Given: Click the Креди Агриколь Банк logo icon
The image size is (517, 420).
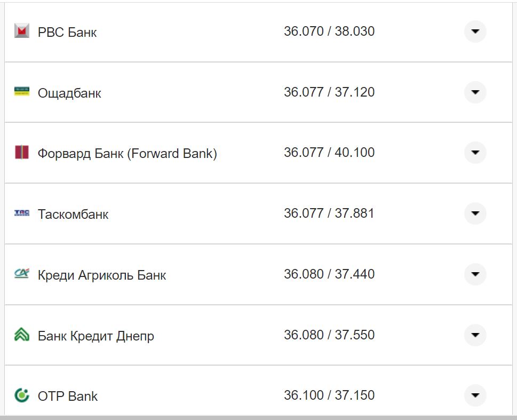Looking at the screenshot, I should point(21,274).
